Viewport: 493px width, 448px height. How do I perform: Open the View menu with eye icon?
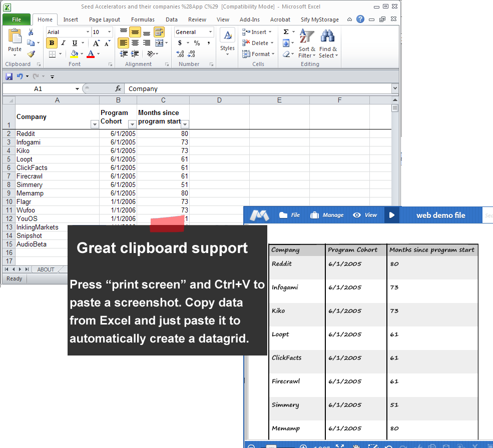pos(365,215)
